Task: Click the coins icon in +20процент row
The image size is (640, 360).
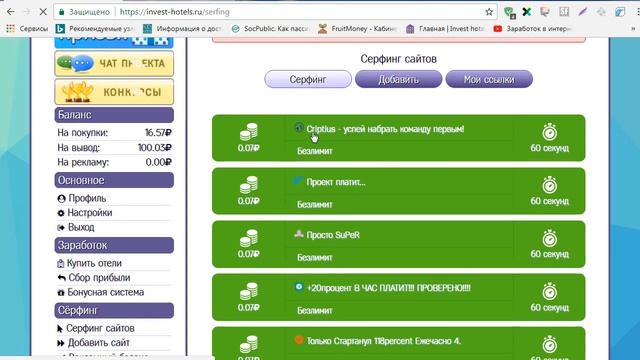Action: [x=249, y=291]
